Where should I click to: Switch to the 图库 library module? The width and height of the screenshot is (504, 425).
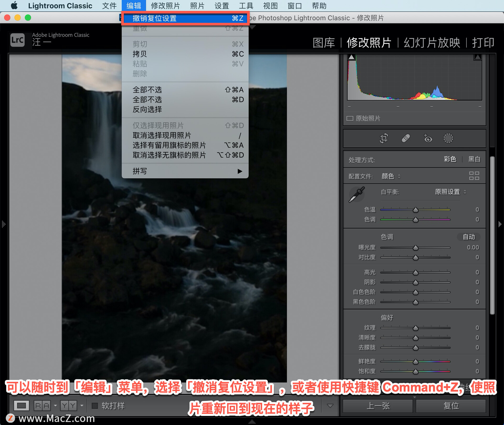(324, 43)
